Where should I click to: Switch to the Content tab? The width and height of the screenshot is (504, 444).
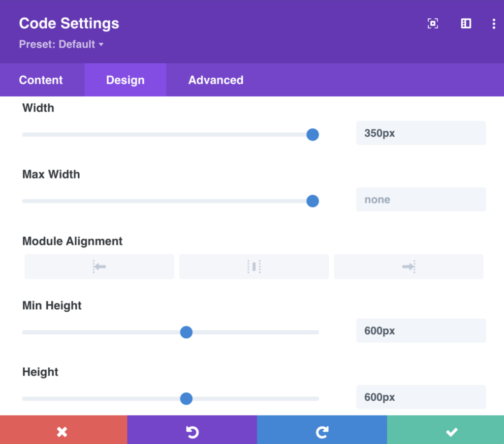click(x=41, y=80)
